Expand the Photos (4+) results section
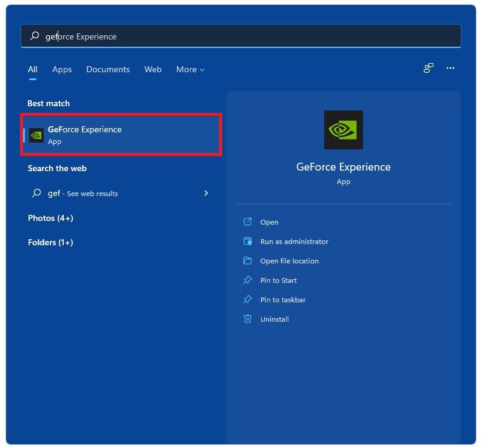Viewport: 482px width, 448px height. click(50, 218)
